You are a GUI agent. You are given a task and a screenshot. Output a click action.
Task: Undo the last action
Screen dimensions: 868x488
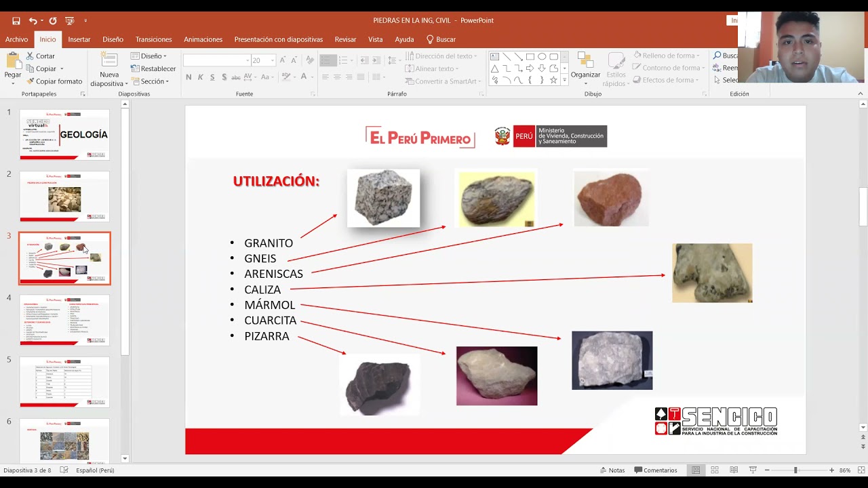pos(33,21)
